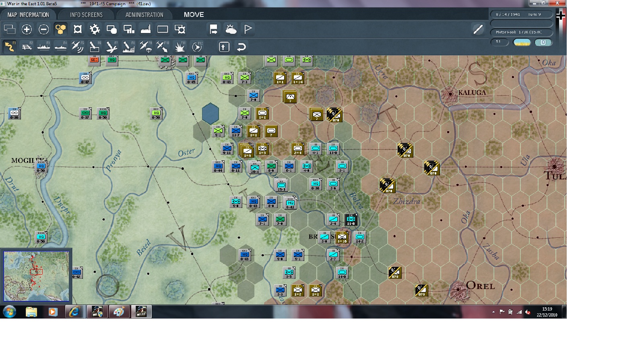Screen dimensions: 644x362
Task: Select the cyan 20-4 unit counter
Action: point(255,167)
